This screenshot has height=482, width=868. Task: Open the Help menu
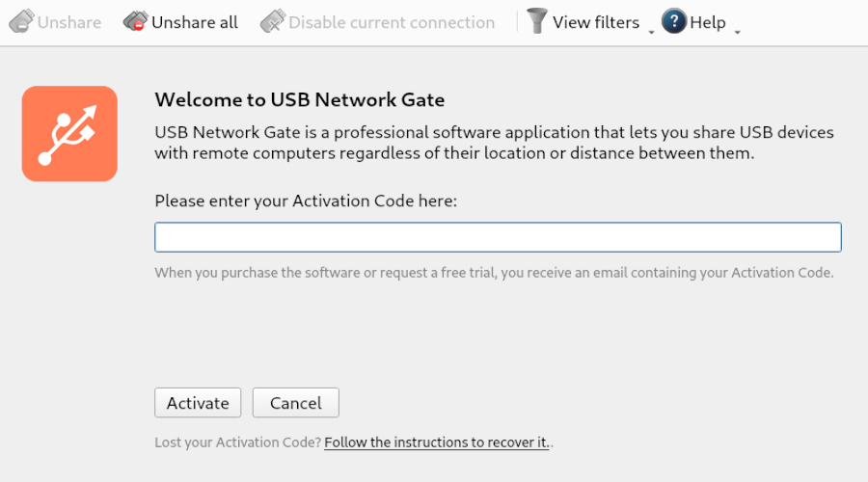[x=708, y=22]
